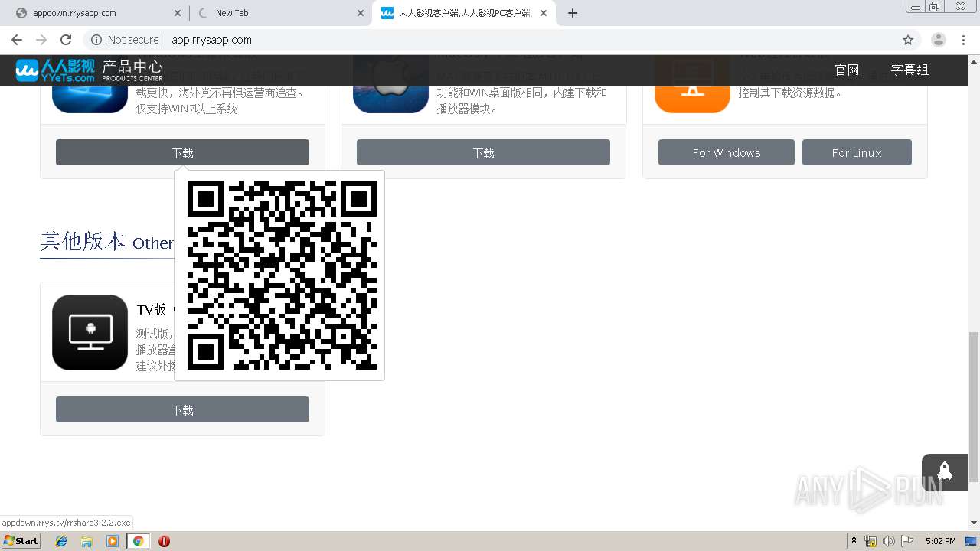Image resolution: width=980 pixels, height=551 pixels.
Task: Open the 官网 link in the header
Action: [x=847, y=70]
